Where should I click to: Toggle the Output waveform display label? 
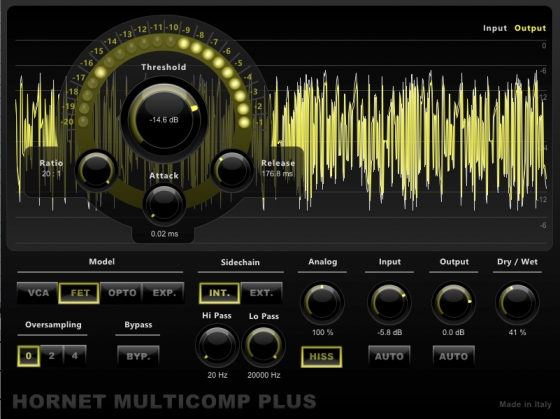point(530,28)
